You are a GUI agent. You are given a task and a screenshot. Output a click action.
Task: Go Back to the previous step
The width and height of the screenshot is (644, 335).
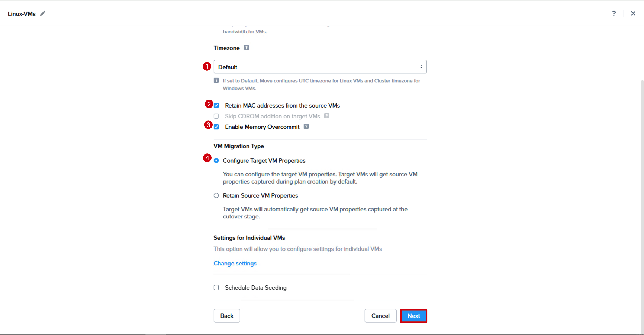click(x=227, y=316)
